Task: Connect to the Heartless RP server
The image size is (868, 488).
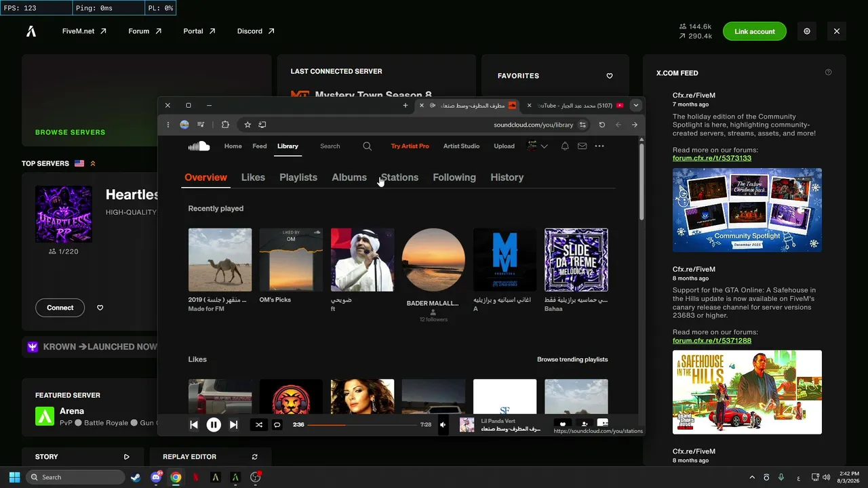Action: pyautogui.click(x=60, y=308)
